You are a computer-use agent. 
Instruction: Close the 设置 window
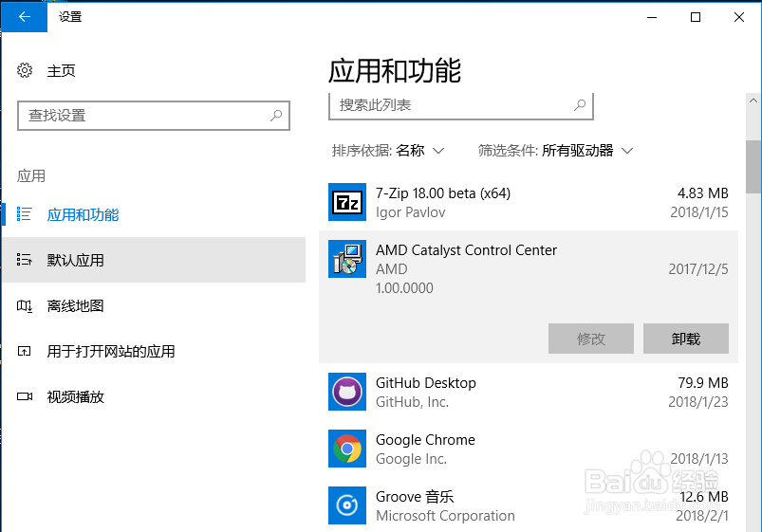[x=739, y=17]
